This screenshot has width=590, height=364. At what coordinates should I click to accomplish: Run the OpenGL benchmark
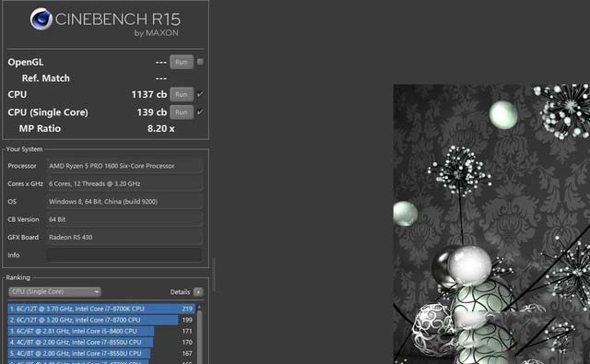pos(182,62)
